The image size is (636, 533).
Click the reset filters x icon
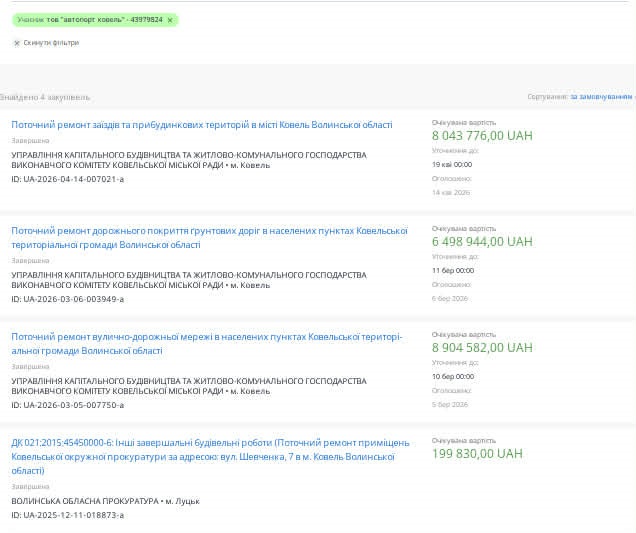point(16,43)
